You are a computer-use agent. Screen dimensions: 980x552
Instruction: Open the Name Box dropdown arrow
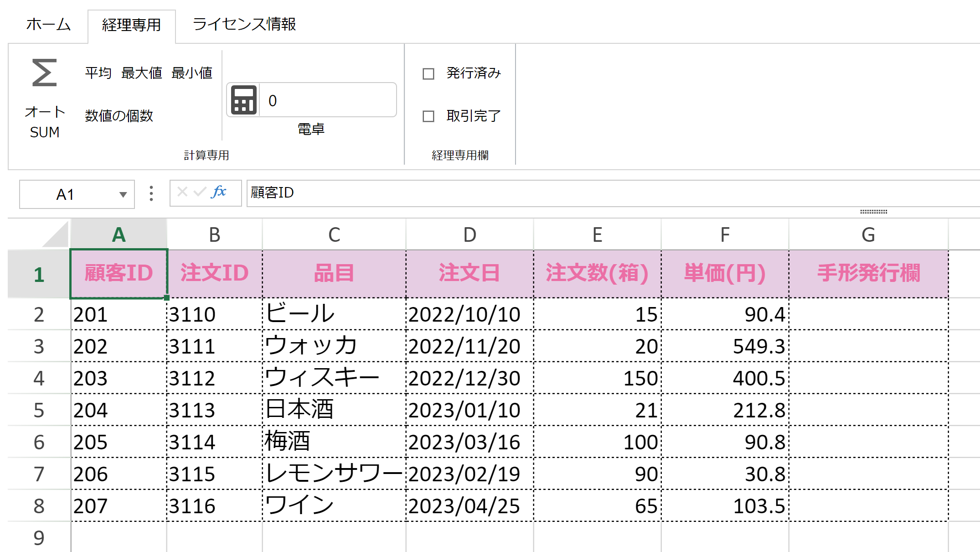point(123,195)
